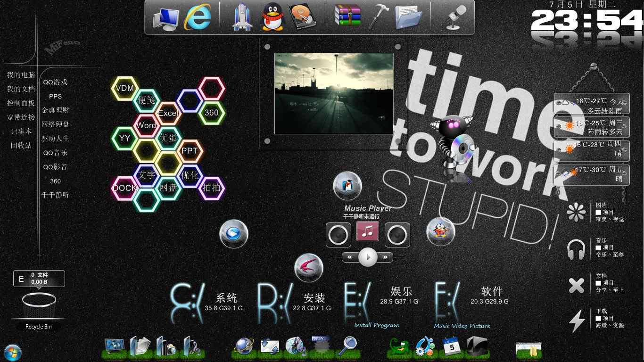Select the VDM hexagon launcher

pyautogui.click(x=125, y=88)
